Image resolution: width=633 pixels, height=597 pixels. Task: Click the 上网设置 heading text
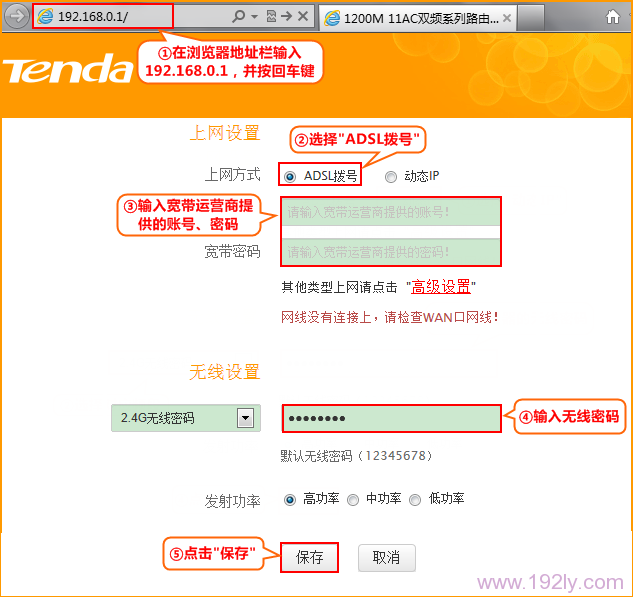[224, 133]
